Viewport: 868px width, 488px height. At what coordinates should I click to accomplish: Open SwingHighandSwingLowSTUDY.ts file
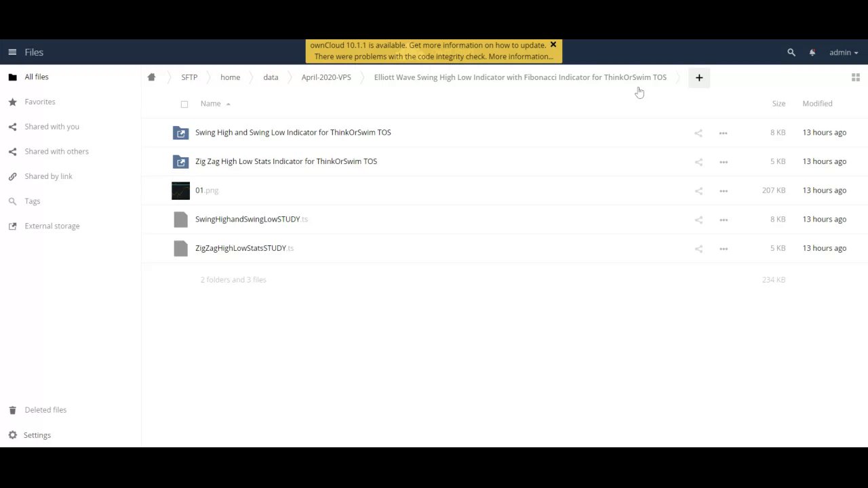(252, 220)
